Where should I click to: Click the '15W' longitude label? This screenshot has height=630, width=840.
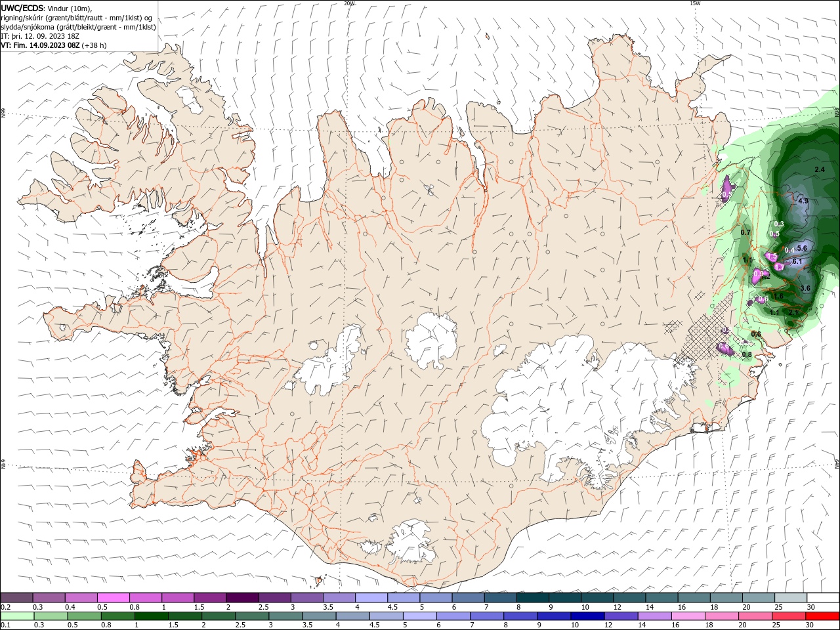click(694, 3)
